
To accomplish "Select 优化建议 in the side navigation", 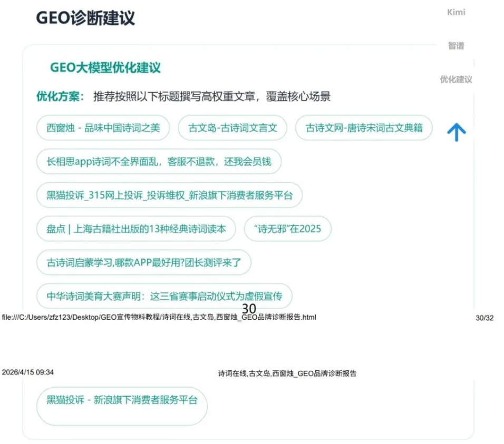I will click(456, 80).
